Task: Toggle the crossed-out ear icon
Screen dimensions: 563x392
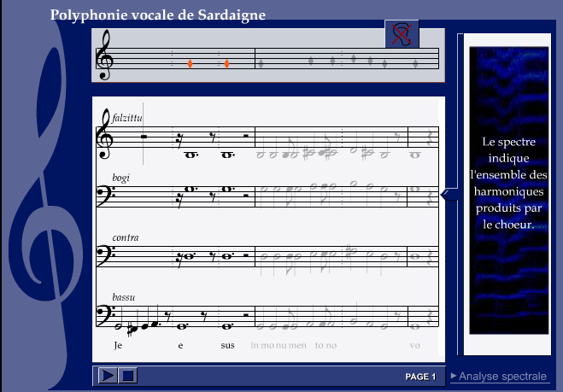Action: click(x=402, y=34)
